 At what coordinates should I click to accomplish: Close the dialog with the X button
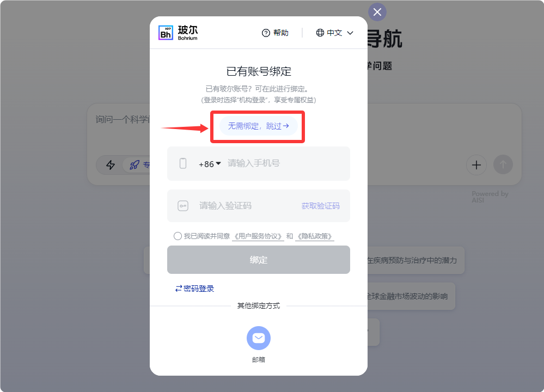point(377,12)
